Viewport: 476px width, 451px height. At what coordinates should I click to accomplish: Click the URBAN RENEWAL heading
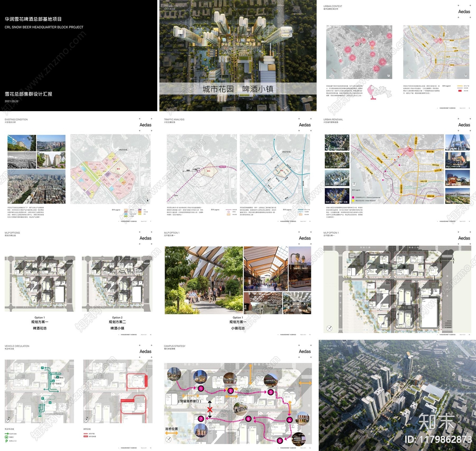click(333, 120)
